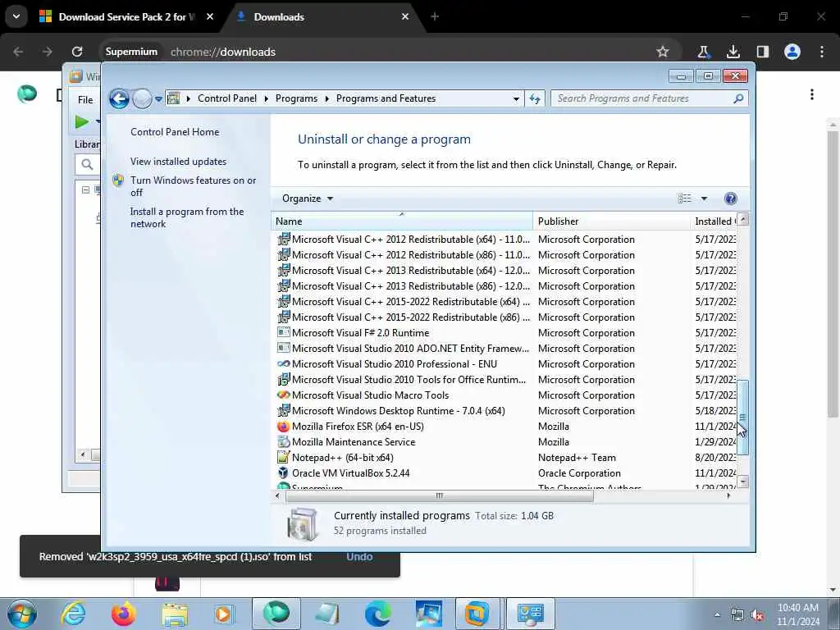Open the Windows Start button
This screenshot has width=840, height=630.
click(21, 614)
